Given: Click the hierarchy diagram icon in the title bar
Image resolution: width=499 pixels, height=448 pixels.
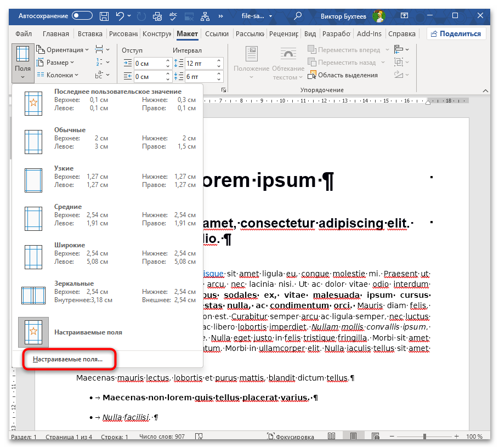Looking at the screenshot, I should (x=205, y=16).
